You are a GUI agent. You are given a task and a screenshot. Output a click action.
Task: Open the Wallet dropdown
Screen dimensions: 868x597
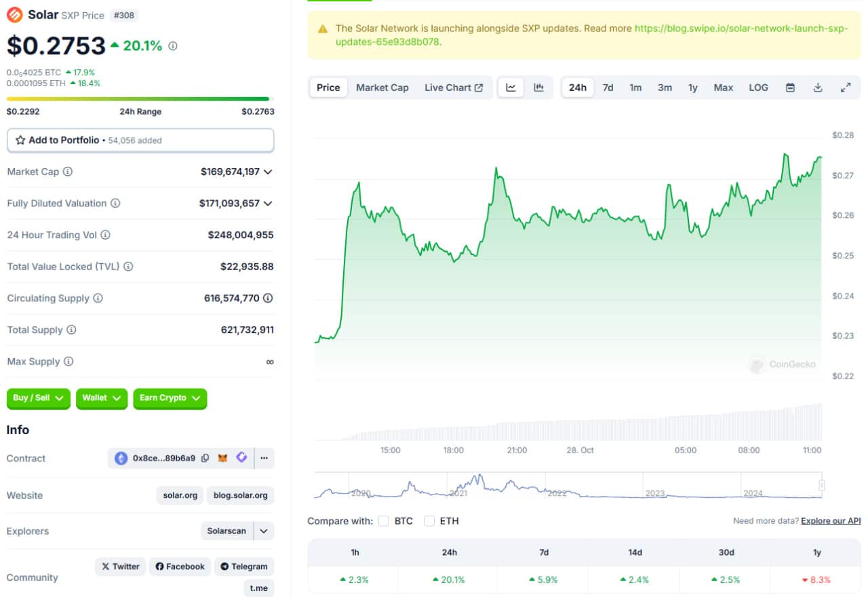pos(102,398)
